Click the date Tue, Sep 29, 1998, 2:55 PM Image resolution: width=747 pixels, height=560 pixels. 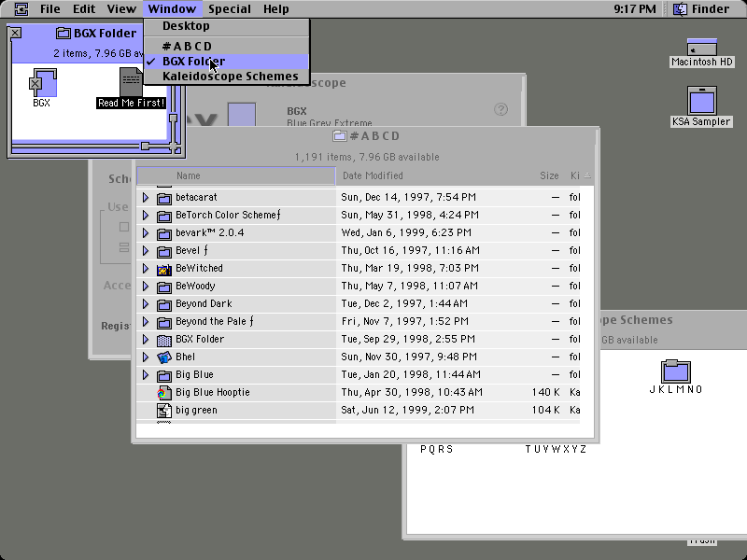408,339
